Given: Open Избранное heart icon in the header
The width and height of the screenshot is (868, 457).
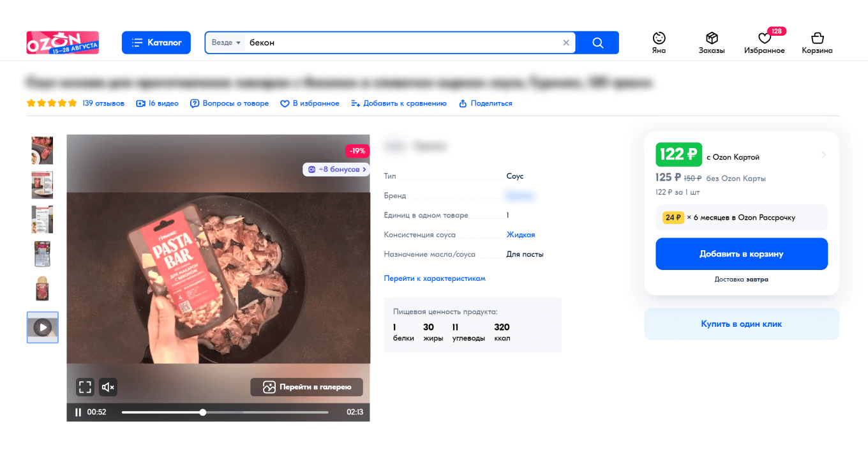Looking at the screenshot, I should click(x=765, y=43).
